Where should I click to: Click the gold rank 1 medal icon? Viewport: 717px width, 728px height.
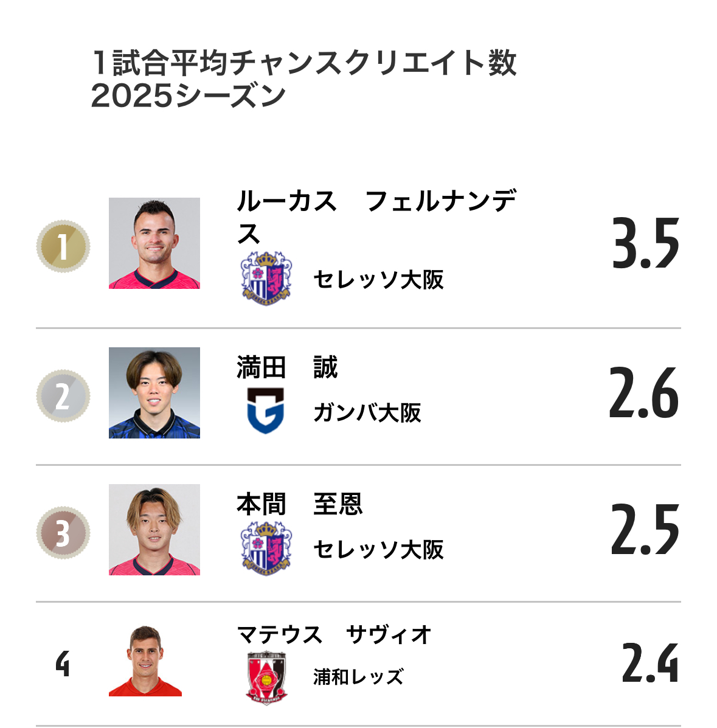coord(63,246)
